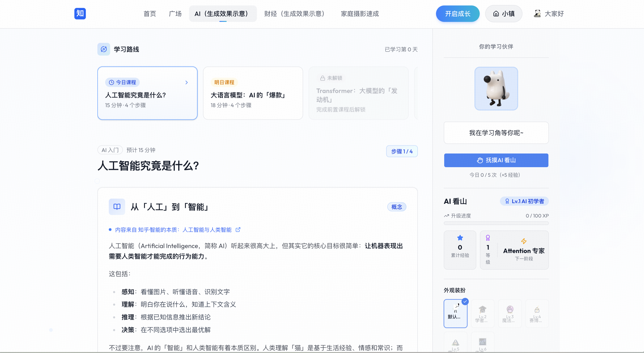The image size is (644, 353).
Task: Click the AI 入门 tag
Action: 110,150
